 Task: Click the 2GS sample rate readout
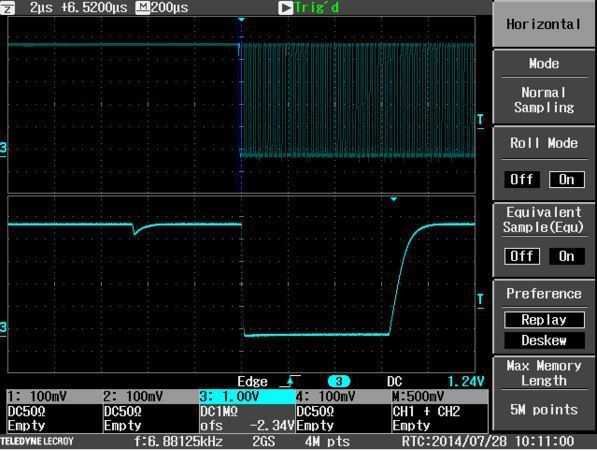pyautogui.click(x=263, y=441)
